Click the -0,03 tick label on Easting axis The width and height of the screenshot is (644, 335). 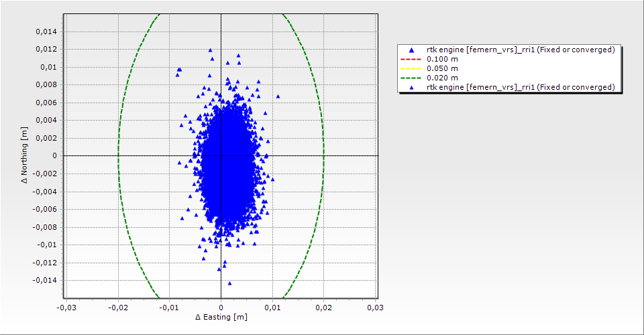[x=65, y=307]
